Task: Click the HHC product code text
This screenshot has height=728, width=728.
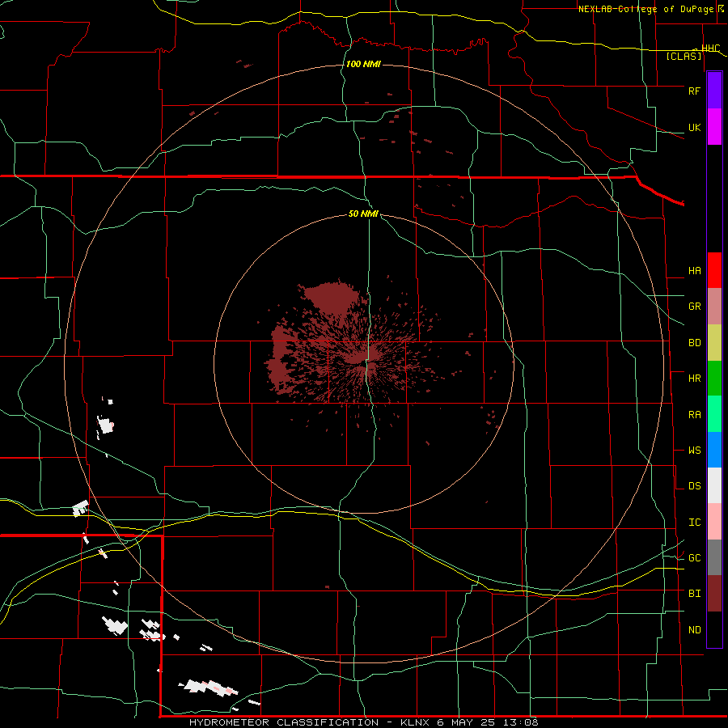Action: click(x=710, y=49)
